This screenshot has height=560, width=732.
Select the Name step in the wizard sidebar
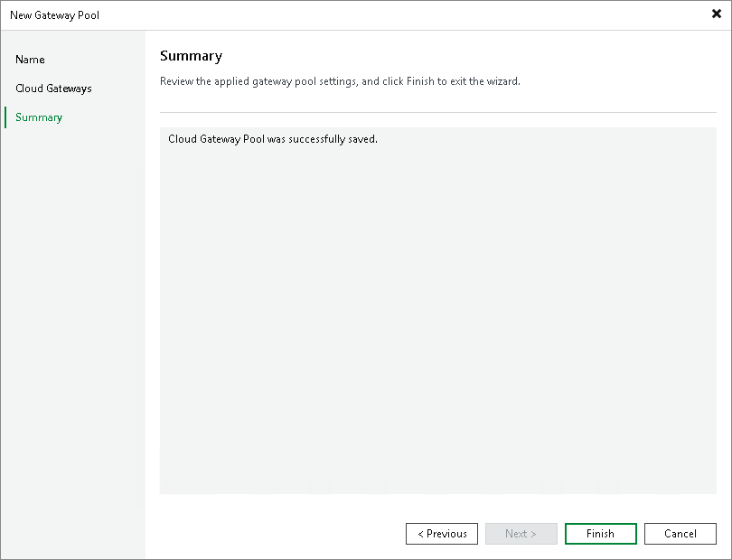click(x=30, y=59)
